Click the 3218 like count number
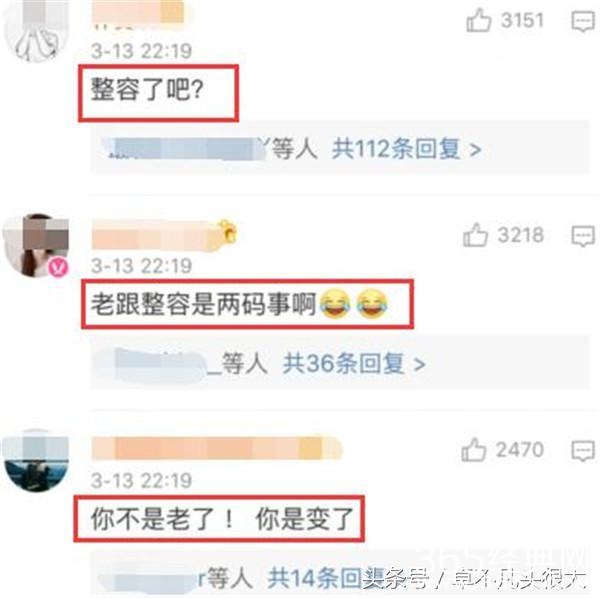Viewport: 600px width, 598px height. click(521, 234)
